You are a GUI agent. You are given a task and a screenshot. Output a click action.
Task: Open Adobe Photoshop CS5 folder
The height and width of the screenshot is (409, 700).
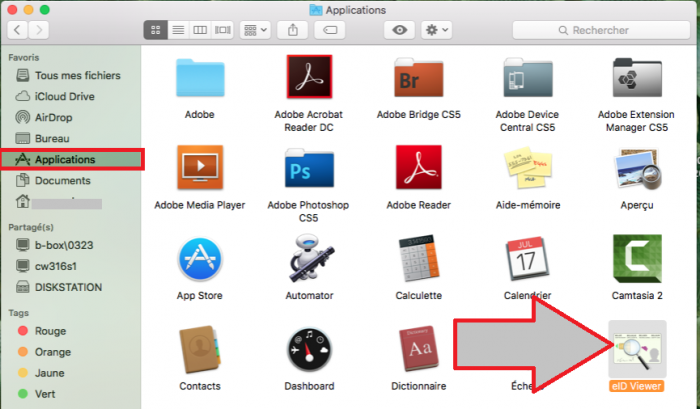(x=309, y=168)
